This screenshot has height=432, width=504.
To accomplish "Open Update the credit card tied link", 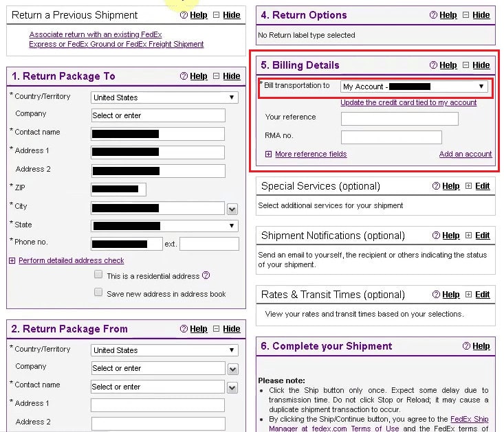I will point(408,103).
